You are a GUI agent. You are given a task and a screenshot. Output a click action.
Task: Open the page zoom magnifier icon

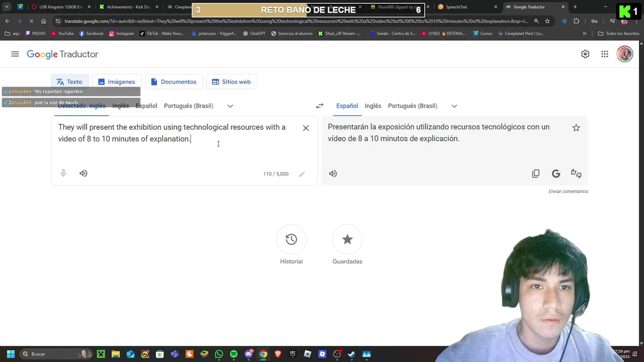(x=536, y=21)
